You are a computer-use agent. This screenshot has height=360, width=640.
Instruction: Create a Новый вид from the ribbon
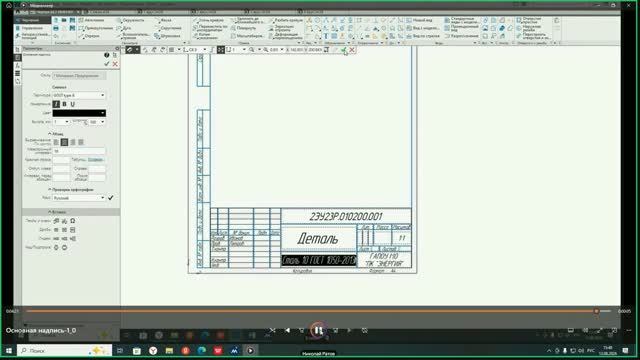(x=419, y=20)
